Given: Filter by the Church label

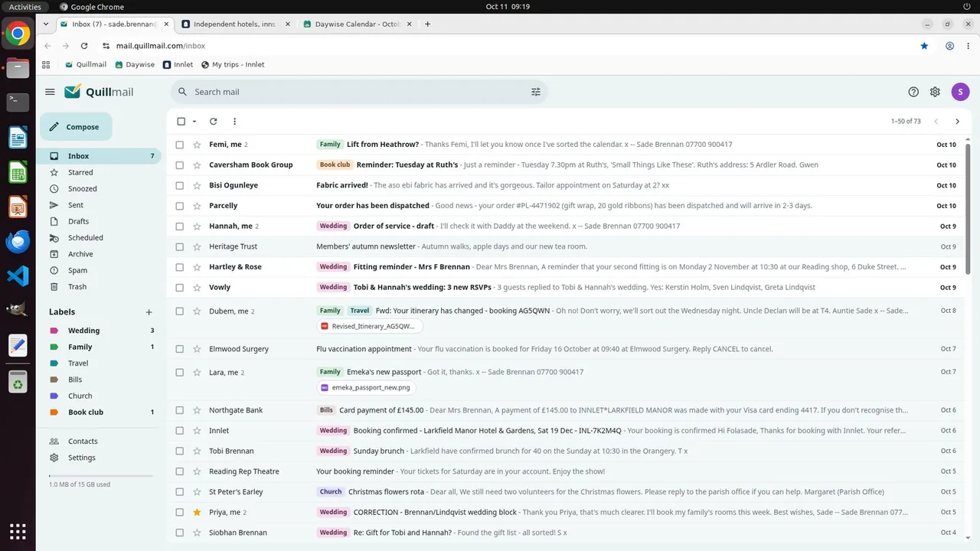Looking at the screenshot, I should point(100,396).
